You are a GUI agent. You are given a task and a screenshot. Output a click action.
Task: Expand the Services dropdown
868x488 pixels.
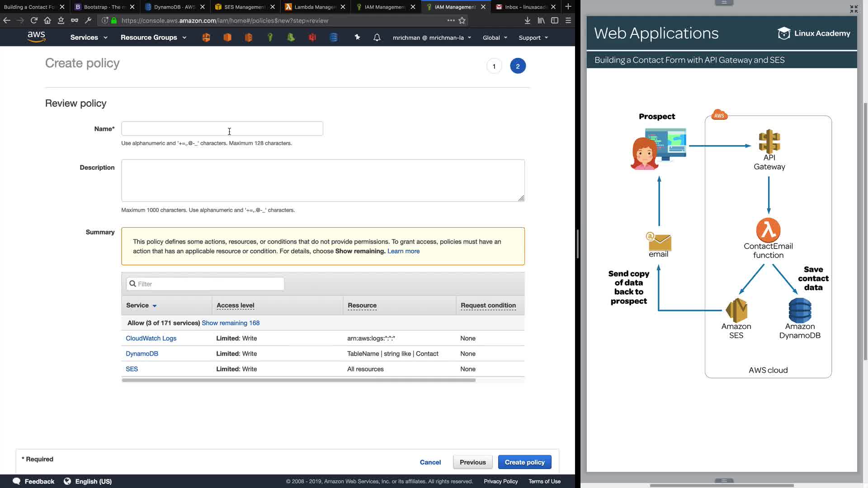tap(89, 38)
